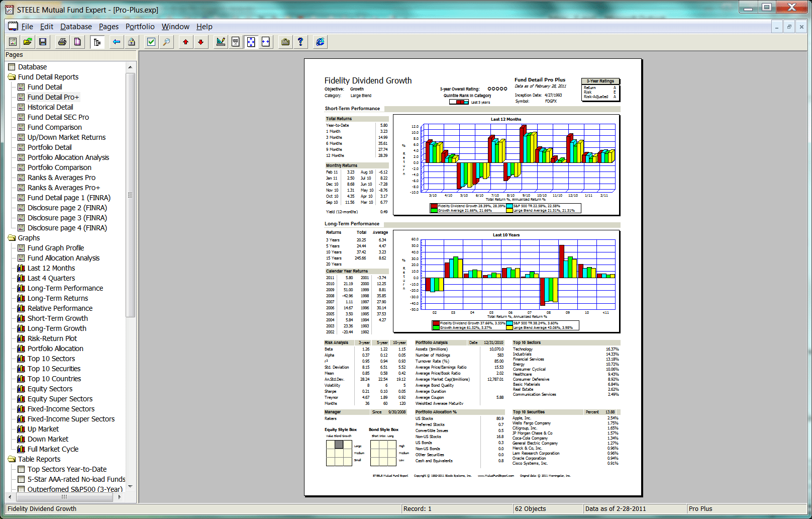Click the briefcase portfolio toolbar icon
Image resolution: width=812 pixels, height=519 pixels.
pos(285,42)
